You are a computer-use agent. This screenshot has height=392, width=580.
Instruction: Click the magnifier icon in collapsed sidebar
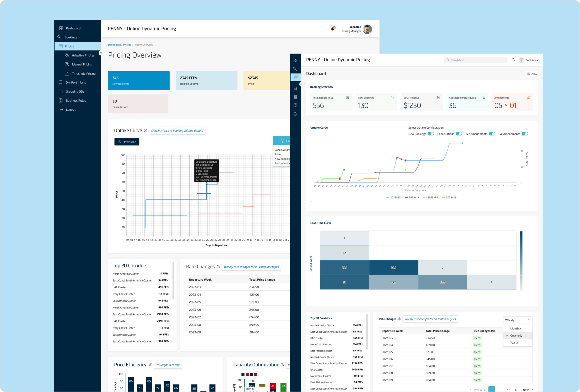click(295, 69)
